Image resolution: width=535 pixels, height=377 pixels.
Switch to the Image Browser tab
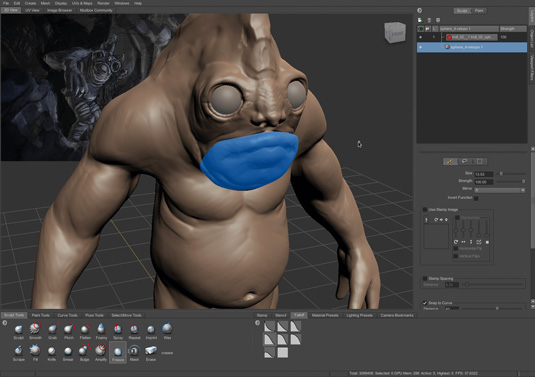[x=59, y=10]
